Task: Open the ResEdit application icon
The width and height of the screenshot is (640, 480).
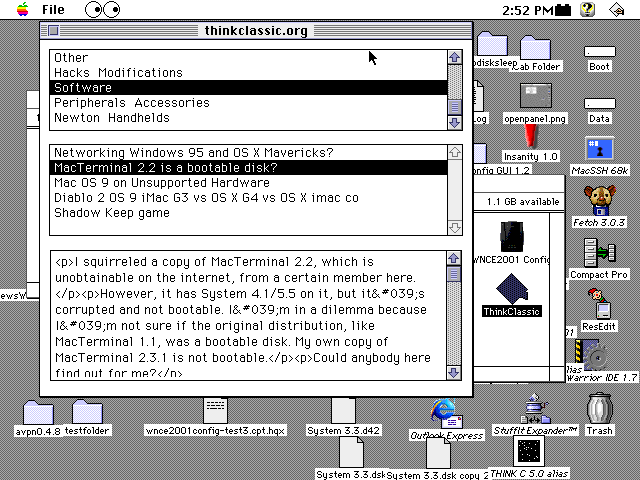Action: pyautogui.click(x=599, y=300)
